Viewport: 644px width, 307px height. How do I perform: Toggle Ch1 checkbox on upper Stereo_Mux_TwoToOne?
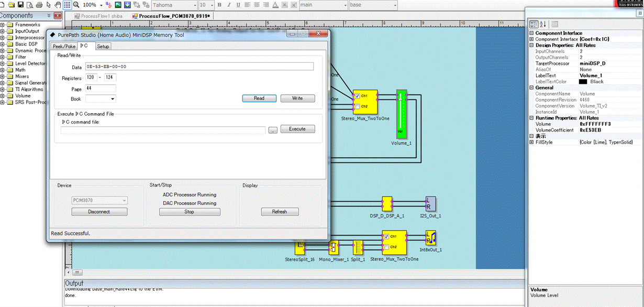click(357, 96)
